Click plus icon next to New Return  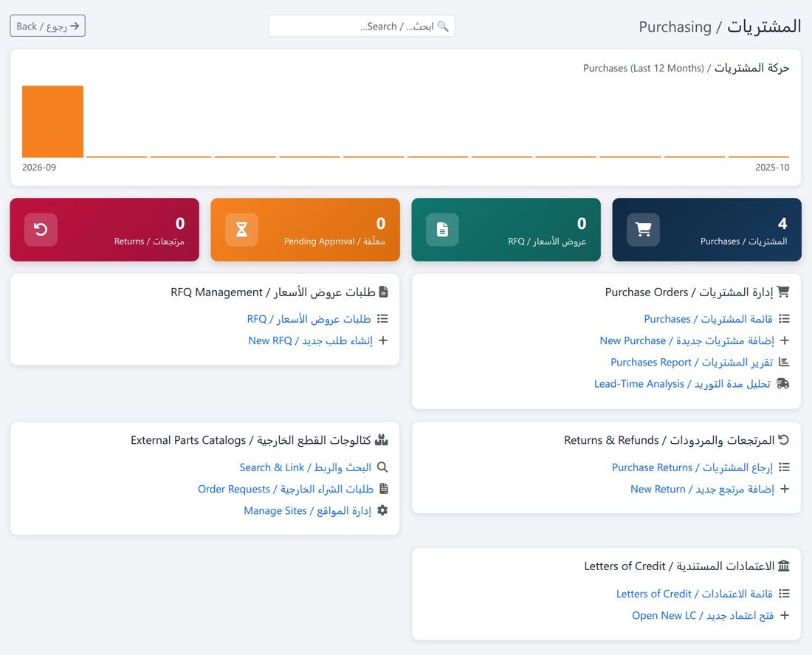click(x=785, y=489)
